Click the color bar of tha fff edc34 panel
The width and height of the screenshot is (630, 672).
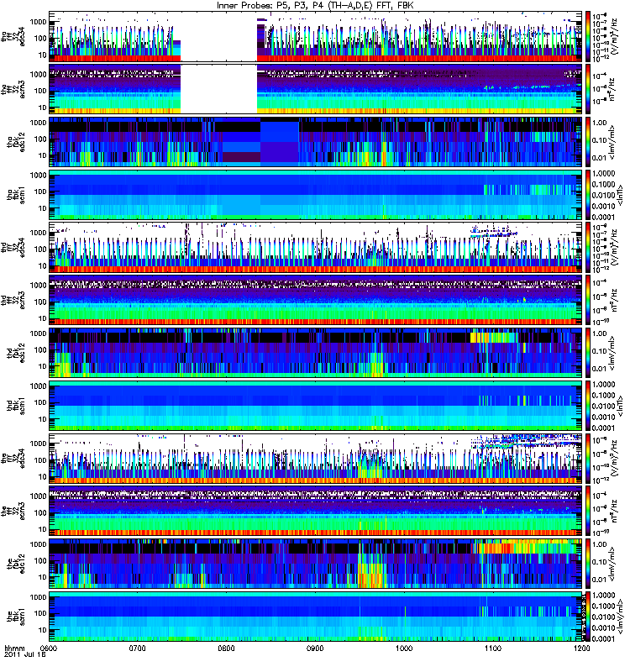(x=587, y=36)
